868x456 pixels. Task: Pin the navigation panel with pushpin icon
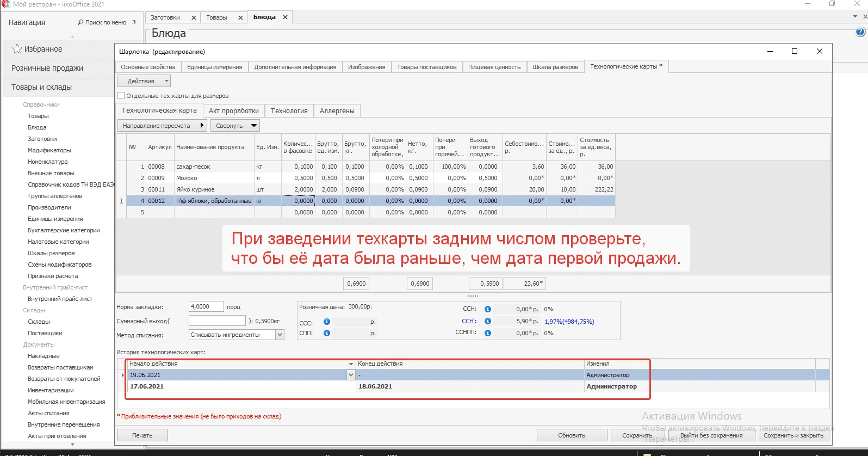[x=134, y=22]
